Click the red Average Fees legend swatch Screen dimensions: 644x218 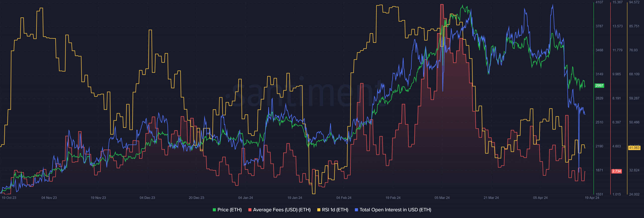(x=250, y=210)
